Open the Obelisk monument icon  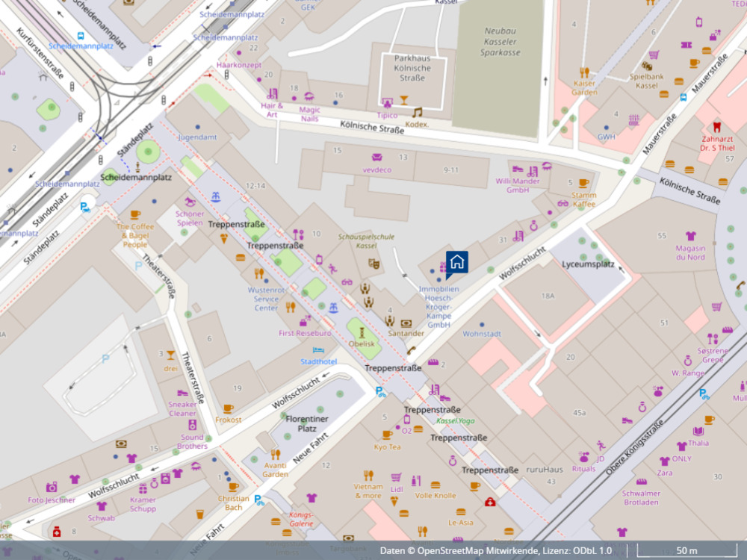pos(362,332)
